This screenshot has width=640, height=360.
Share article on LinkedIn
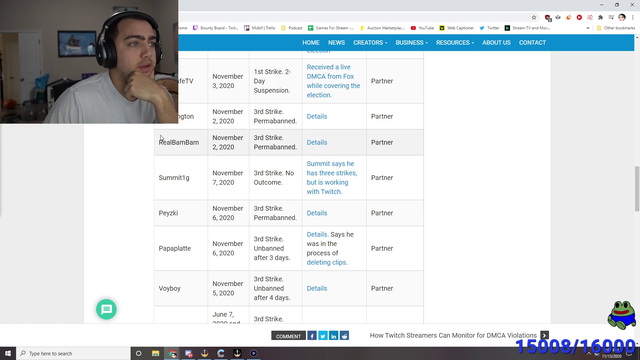pyautogui.click(x=333, y=336)
